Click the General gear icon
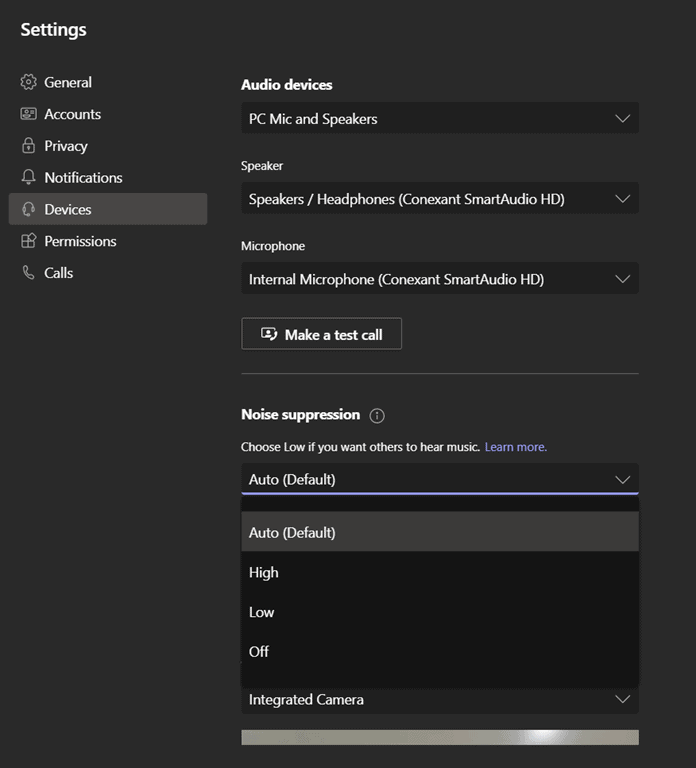 pos(28,82)
